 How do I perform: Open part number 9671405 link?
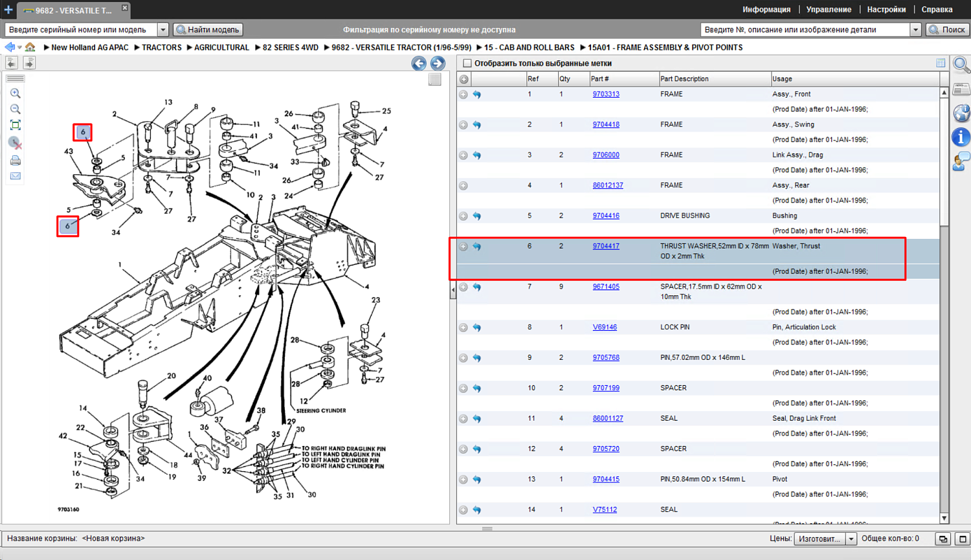tap(606, 287)
